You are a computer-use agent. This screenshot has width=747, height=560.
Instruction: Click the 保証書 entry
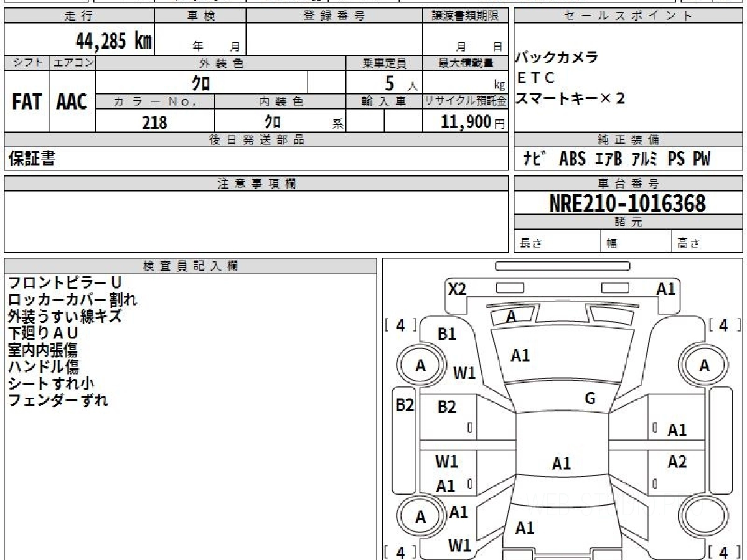click(32, 159)
